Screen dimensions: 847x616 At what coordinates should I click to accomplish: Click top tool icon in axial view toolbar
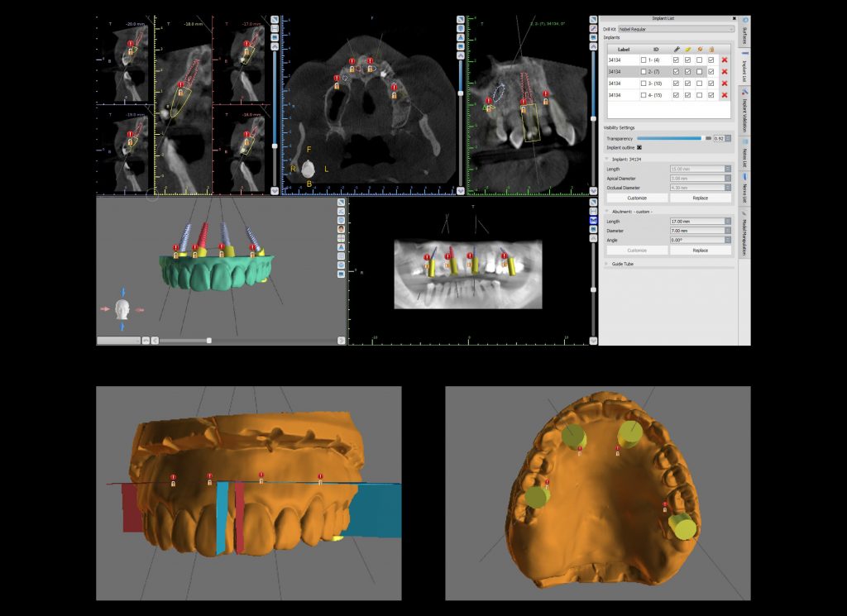pos(461,18)
